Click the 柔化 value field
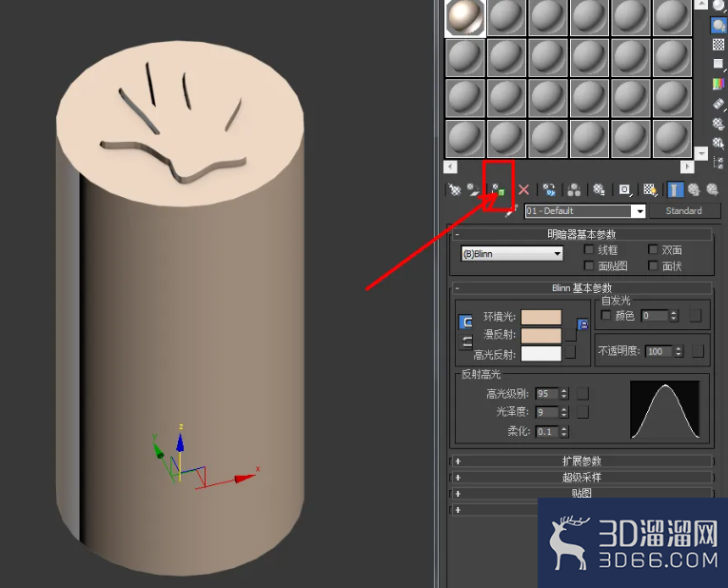 coord(547,431)
